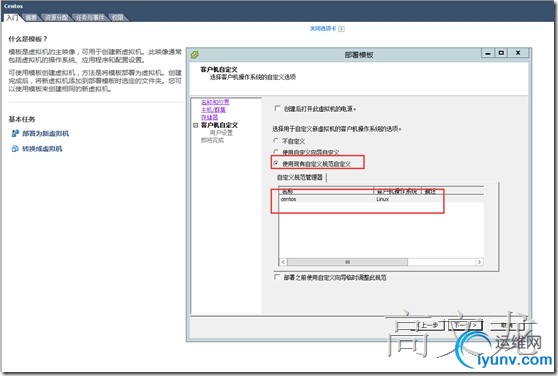Image resolution: width=558 pixels, height=376 pixels.
Task: Go to the 名称和位置 wizard step
Action: click(x=215, y=102)
